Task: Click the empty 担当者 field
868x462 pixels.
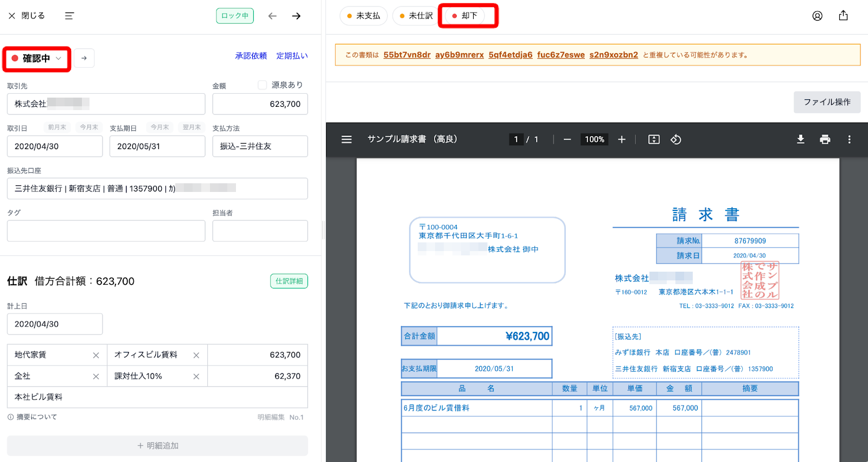Action: tap(260, 230)
